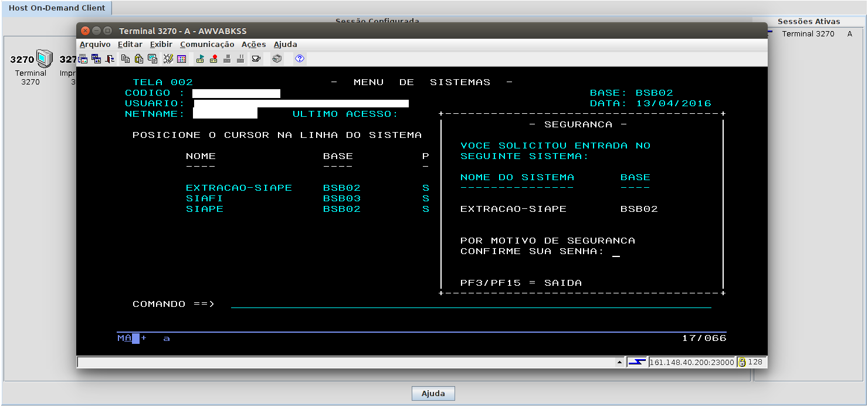Close the Terminal 3270 window
The width and height of the screenshot is (868, 409).
86,31
